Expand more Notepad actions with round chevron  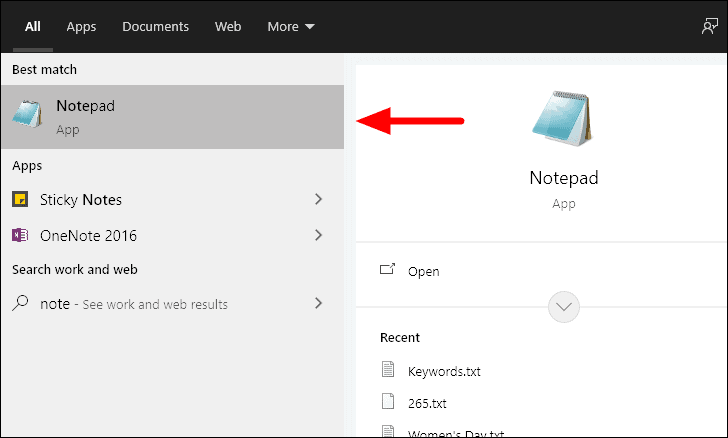pos(564,307)
